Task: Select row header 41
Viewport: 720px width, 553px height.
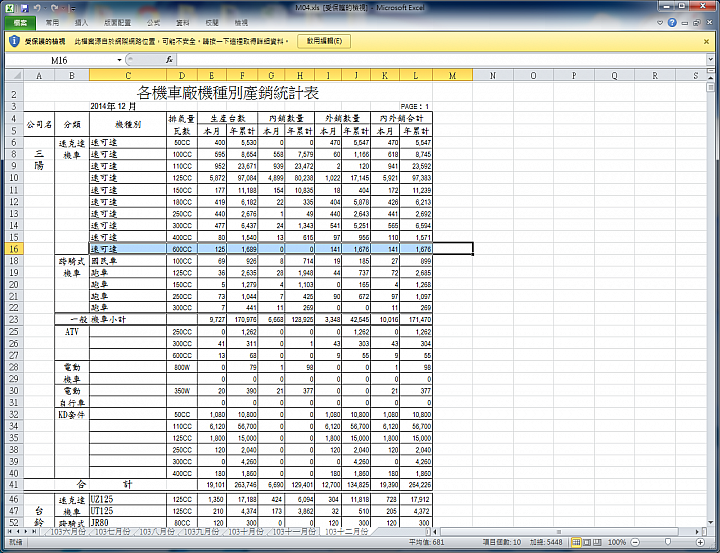Action: pos(14,484)
